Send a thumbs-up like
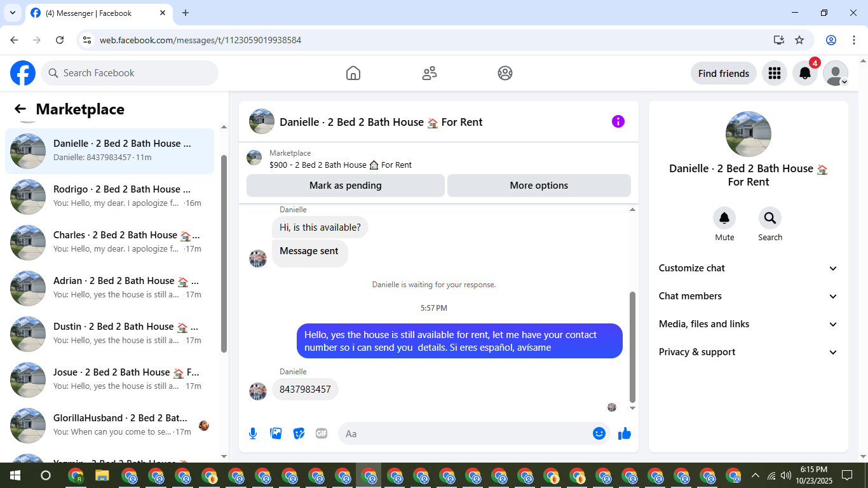This screenshot has width=868, height=488. point(625,433)
